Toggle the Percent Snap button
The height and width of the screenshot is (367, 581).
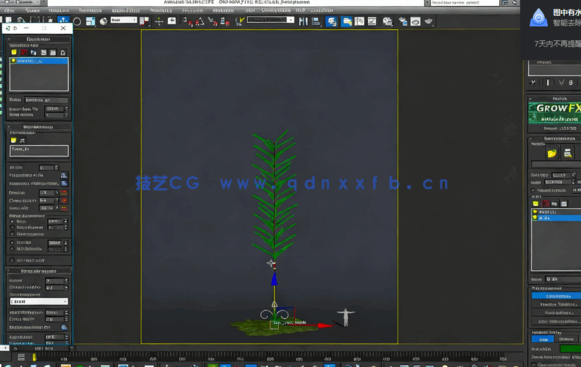click(213, 22)
